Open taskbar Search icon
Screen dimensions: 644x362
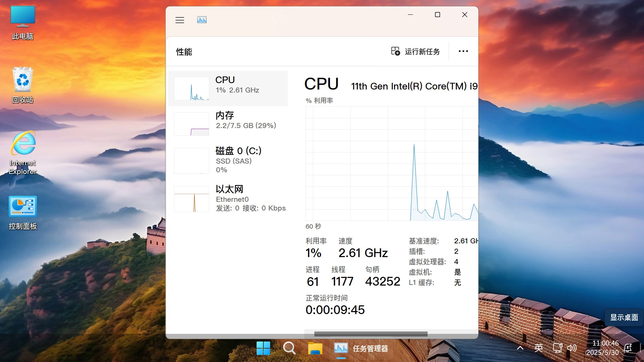point(289,348)
